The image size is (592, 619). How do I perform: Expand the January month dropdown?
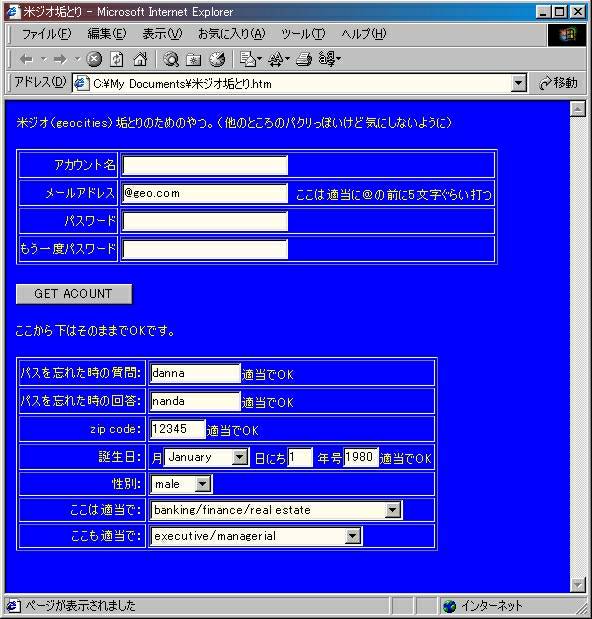tap(239, 457)
